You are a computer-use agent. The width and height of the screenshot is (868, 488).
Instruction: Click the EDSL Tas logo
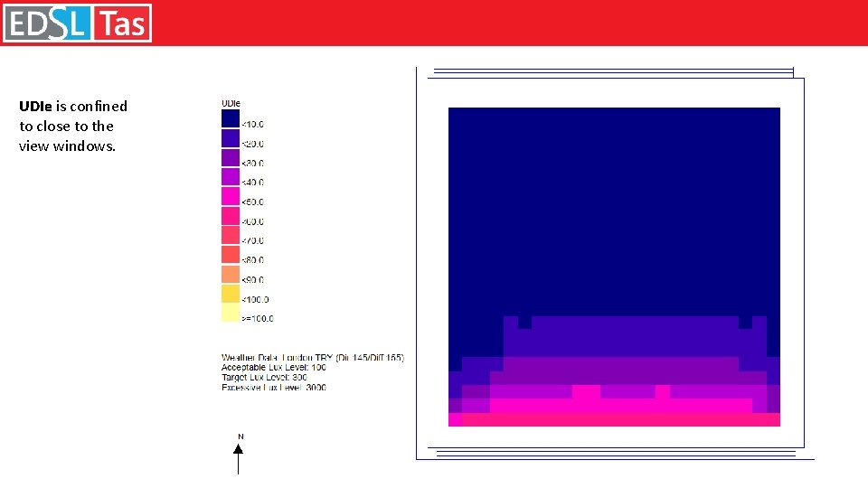[77, 23]
